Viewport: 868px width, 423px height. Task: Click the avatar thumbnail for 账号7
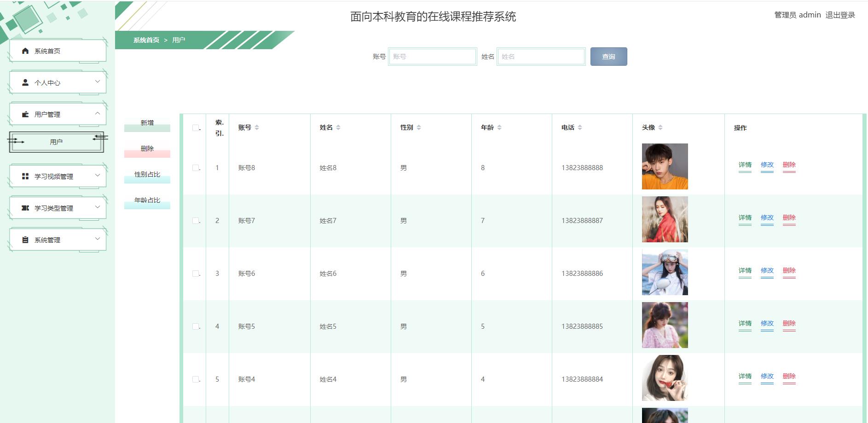(x=665, y=219)
